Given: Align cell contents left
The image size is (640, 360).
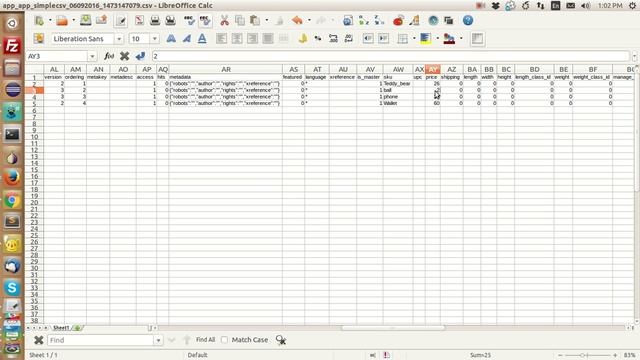Looking at the screenshot, I should point(221,39).
